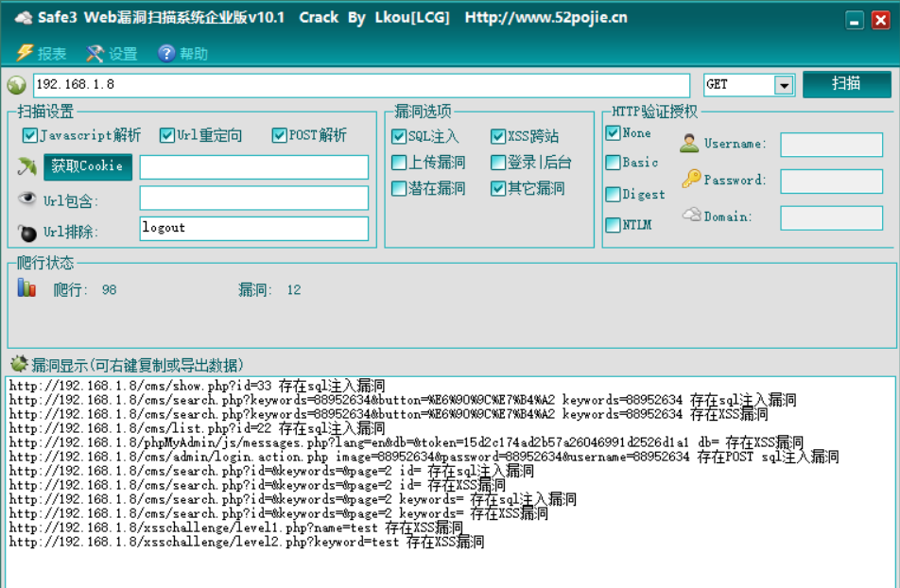This screenshot has width=900, height=588.
Task: Enable the 登录|后台 checkbox
Action: click(x=498, y=163)
